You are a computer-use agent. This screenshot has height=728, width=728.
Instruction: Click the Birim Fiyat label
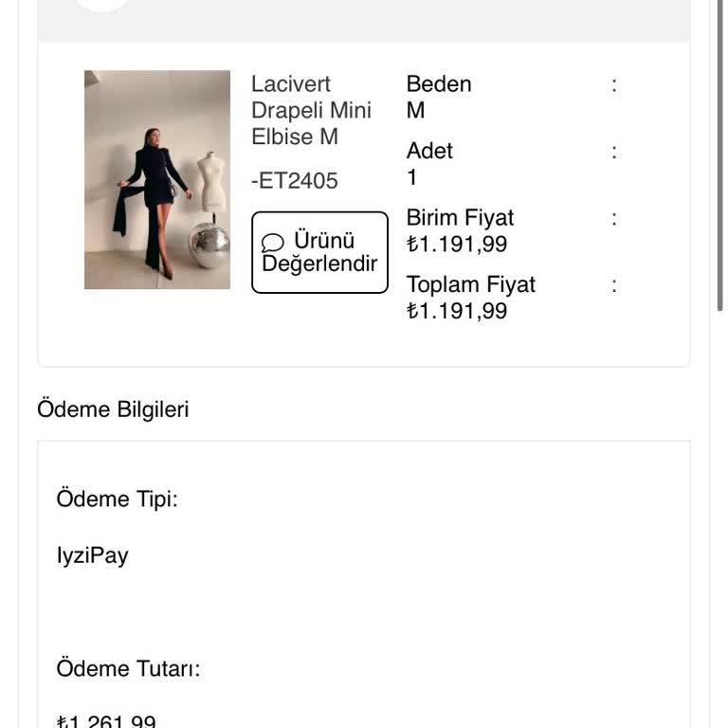460,218
